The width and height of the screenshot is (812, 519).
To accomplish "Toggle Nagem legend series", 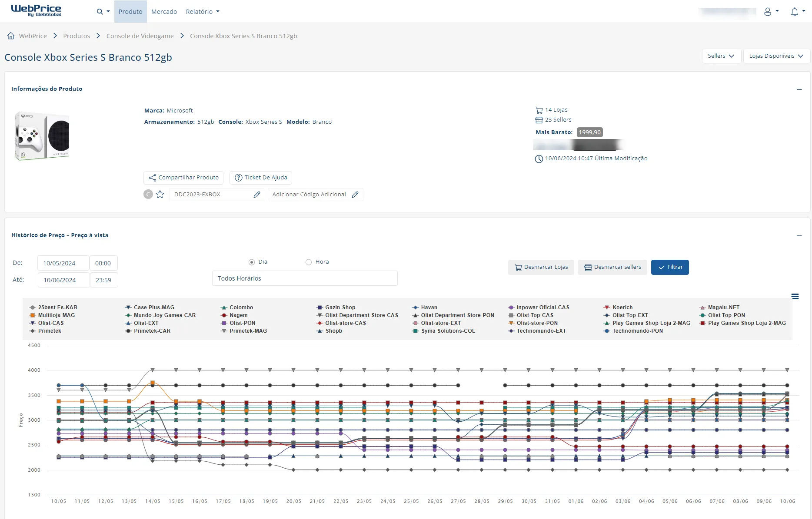I will 234,315.
